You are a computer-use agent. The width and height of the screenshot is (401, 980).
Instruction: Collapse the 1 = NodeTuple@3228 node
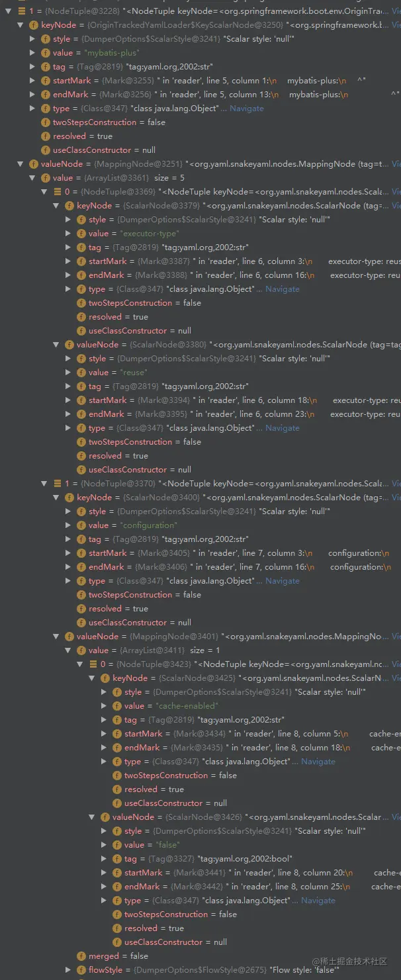pos(9,11)
